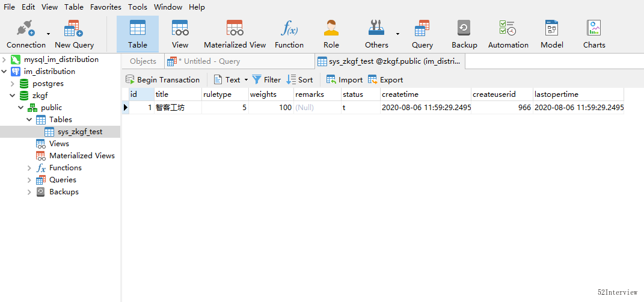Select the View toolbar icon

[180, 34]
